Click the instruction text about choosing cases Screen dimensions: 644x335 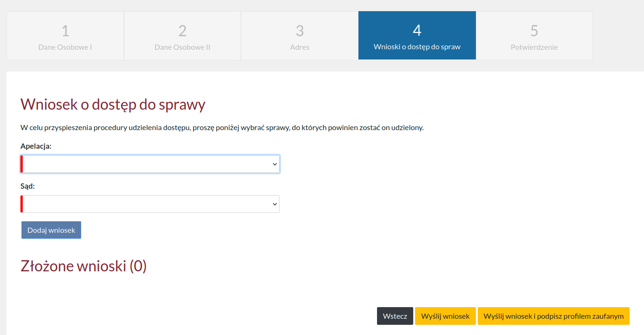click(222, 127)
